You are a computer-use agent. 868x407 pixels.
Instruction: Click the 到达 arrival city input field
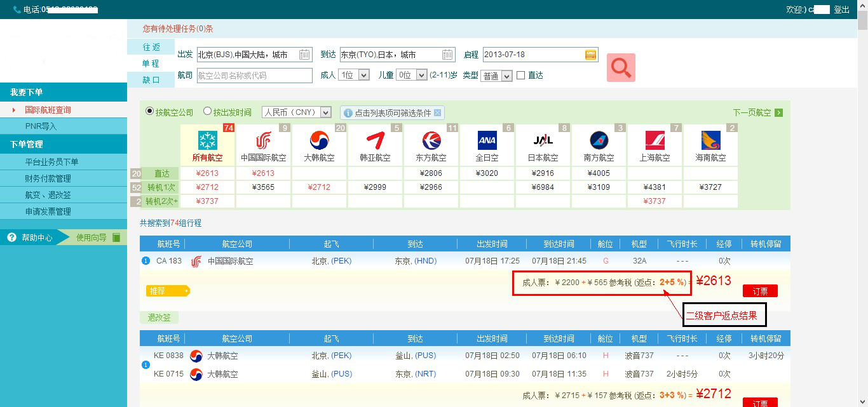point(398,55)
